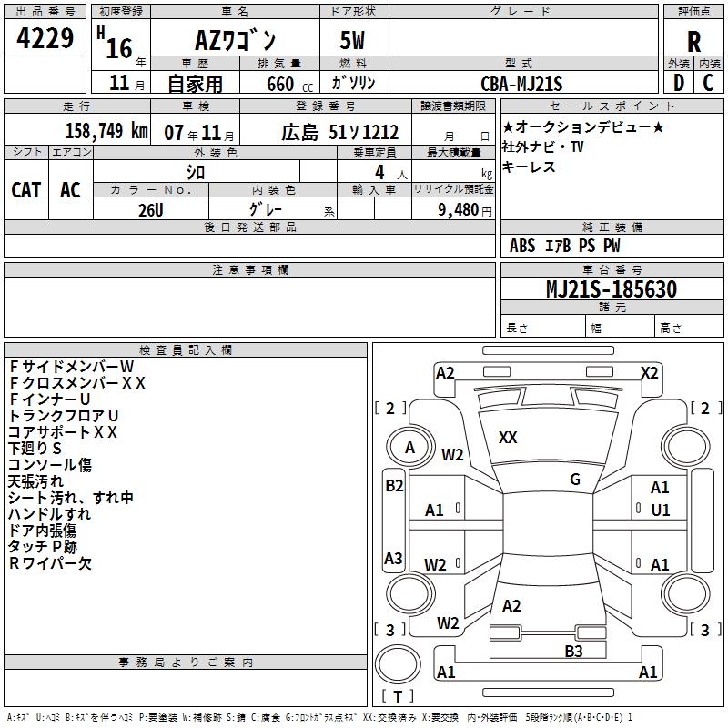The image size is (728, 728).
Task: Click the B2 mark on left fender
Action: coord(394,486)
